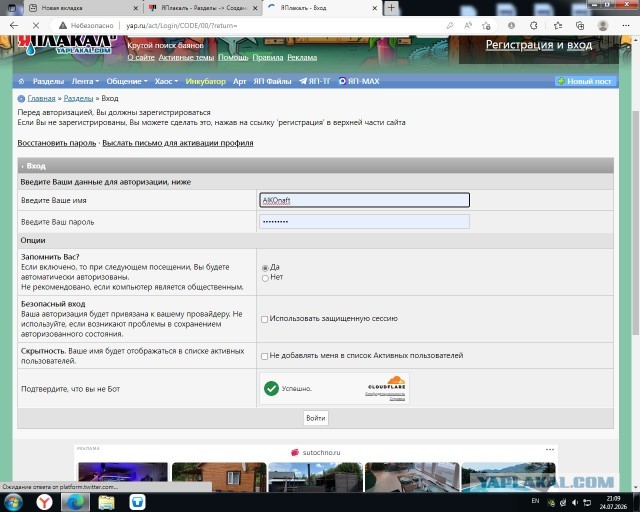
Task: Open Edge Settings and more menu
Action: 626,25
